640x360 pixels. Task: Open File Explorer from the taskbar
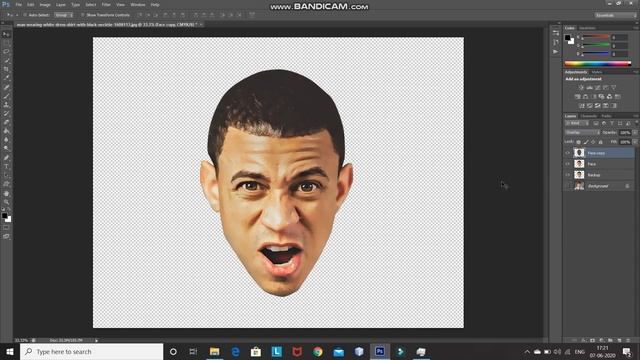point(214,352)
